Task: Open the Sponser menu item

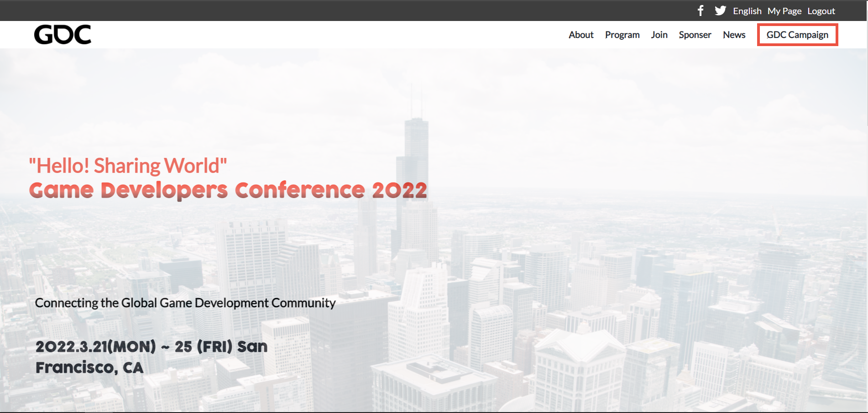Action: click(x=695, y=35)
